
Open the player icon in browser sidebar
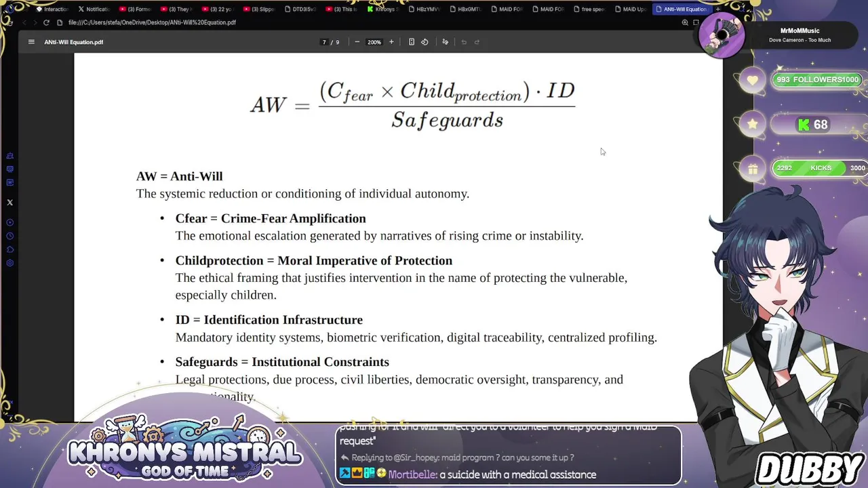click(x=9, y=222)
